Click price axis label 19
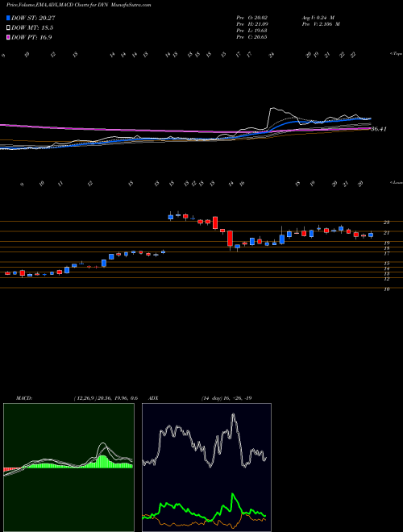Image resolution: width=403 pixels, height=532 pixels. (386, 243)
